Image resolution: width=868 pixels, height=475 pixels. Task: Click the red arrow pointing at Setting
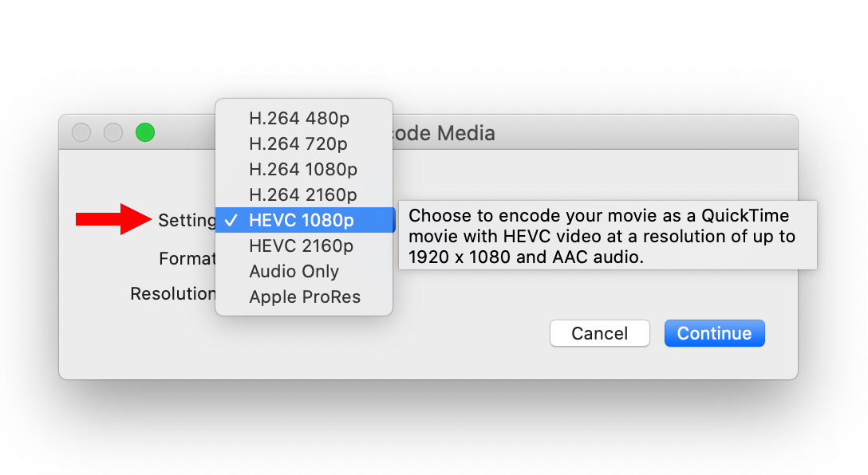click(x=113, y=219)
